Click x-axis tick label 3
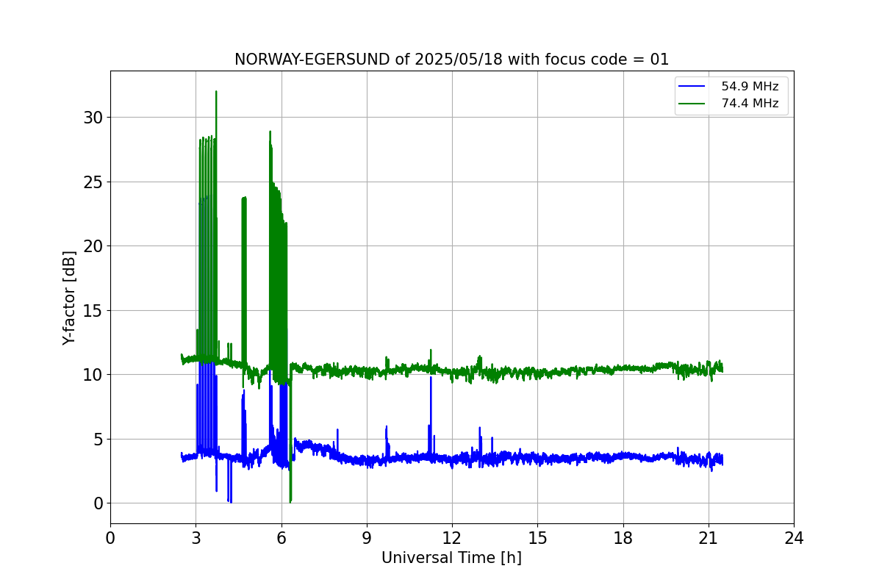The width and height of the screenshot is (882, 588). point(196,538)
